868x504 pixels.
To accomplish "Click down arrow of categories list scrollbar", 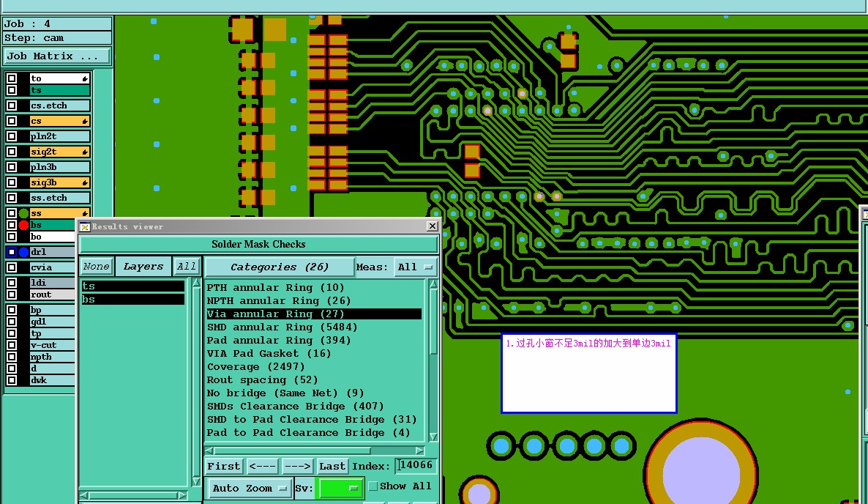I will point(433,437).
